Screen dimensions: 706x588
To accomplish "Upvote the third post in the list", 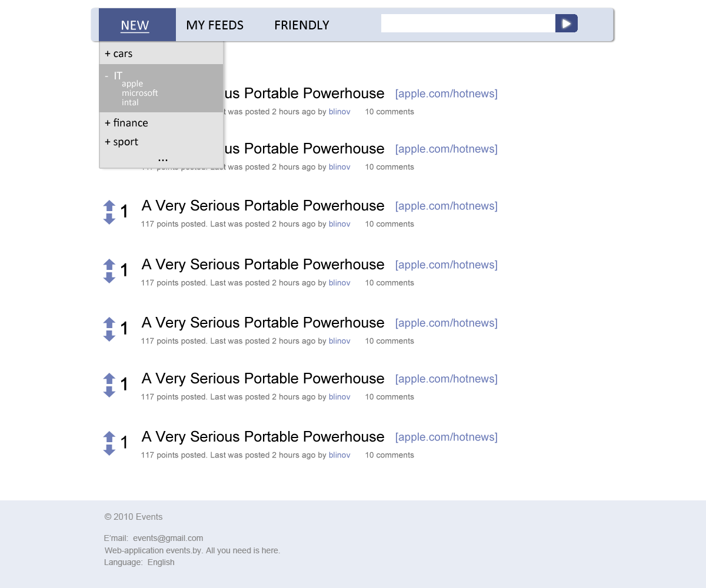I will click(x=109, y=206).
